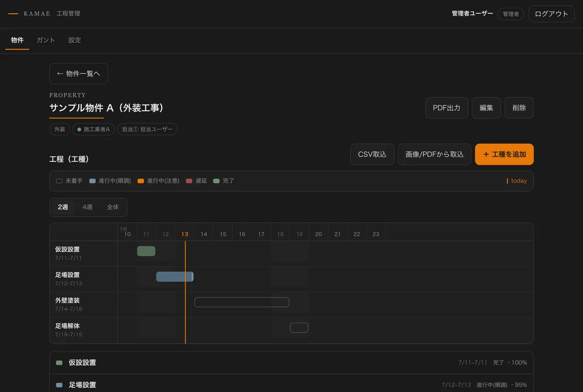Open the 設定 tab
The image size is (583, 392).
click(75, 40)
